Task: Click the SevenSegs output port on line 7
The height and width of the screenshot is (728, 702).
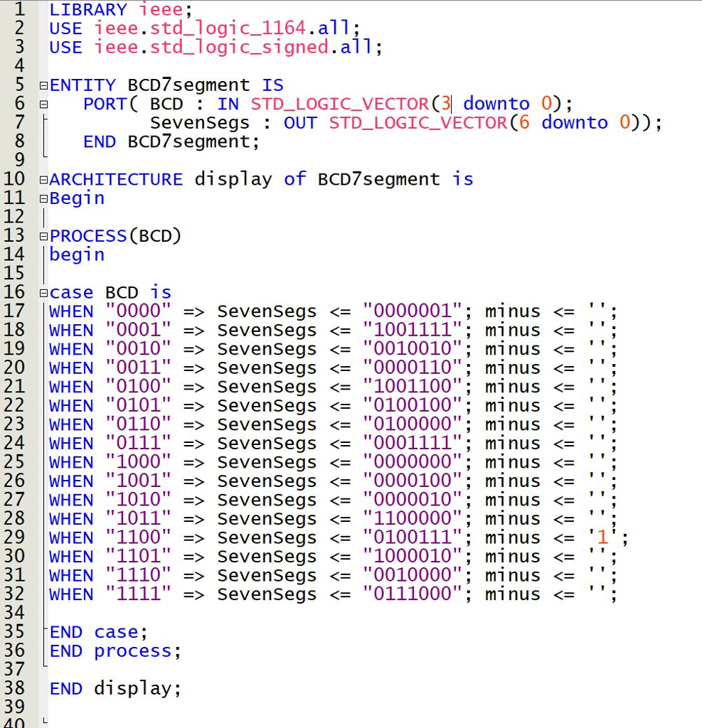Action: (200, 122)
